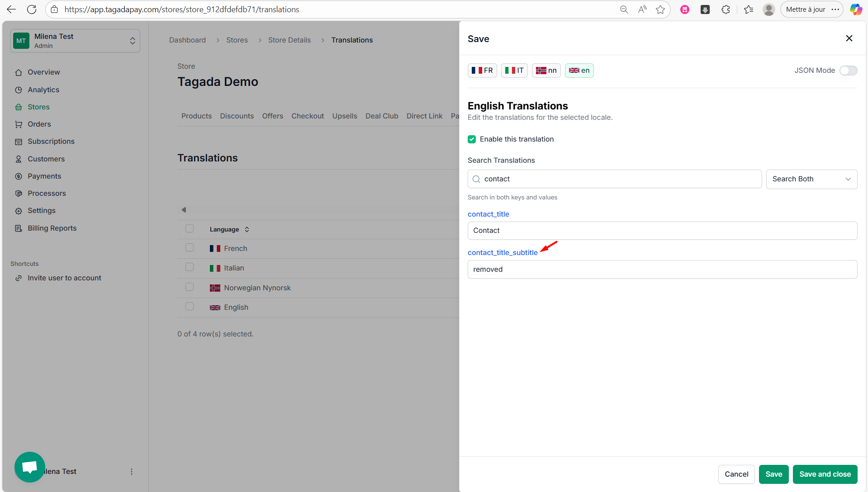Click the browser refresh icon
This screenshot has width=868, height=492.
(x=32, y=9)
